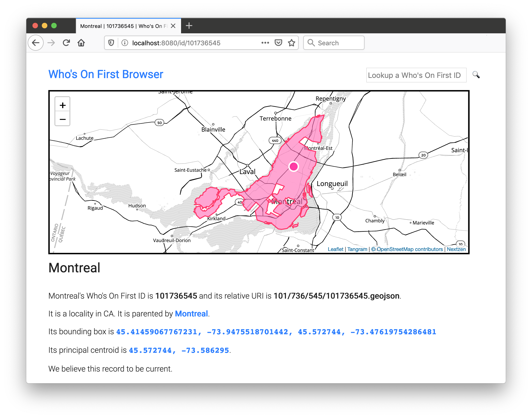Click 'We believe this record to be current.'
This screenshot has width=532, height=418.
pyautogui.click(x=110, y=369)
